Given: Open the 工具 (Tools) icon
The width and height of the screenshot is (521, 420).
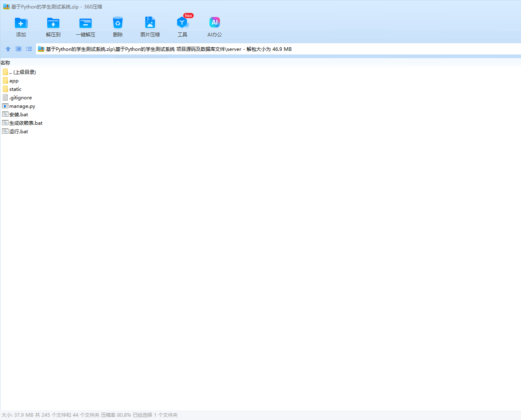Looking at the screenshot, I should 182,23.
